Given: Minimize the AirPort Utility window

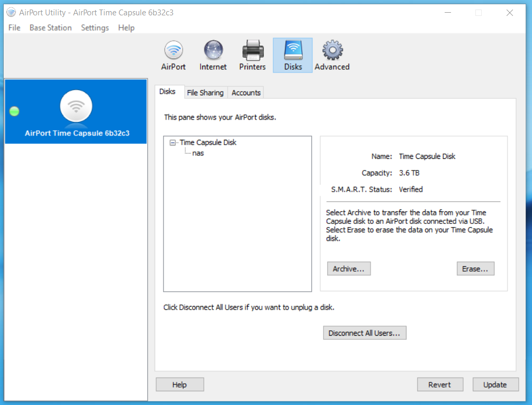Looking at the screenshot, I should 448,13.
